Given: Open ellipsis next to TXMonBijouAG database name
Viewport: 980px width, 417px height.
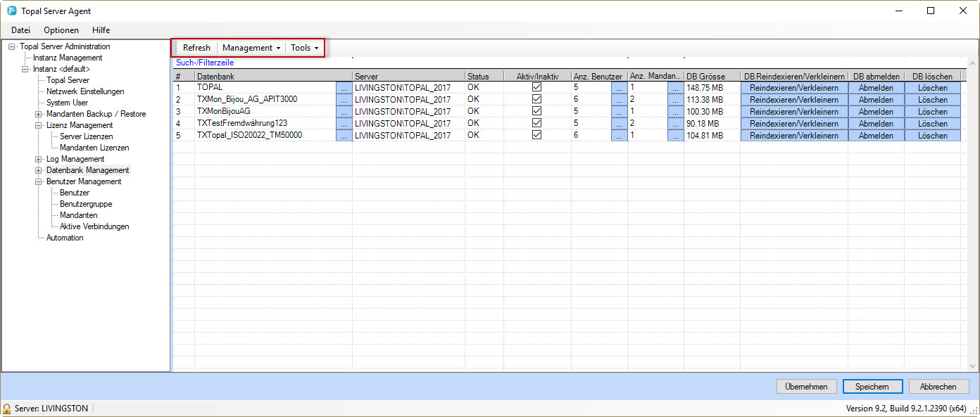Looking at the screenshot, I should pyautogui.click(x=344, y=112).
